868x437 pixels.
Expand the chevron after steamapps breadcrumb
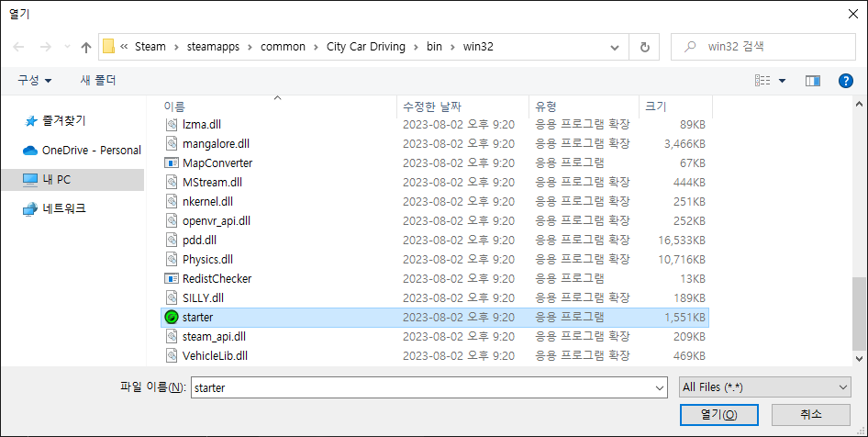tap(250, 47)
